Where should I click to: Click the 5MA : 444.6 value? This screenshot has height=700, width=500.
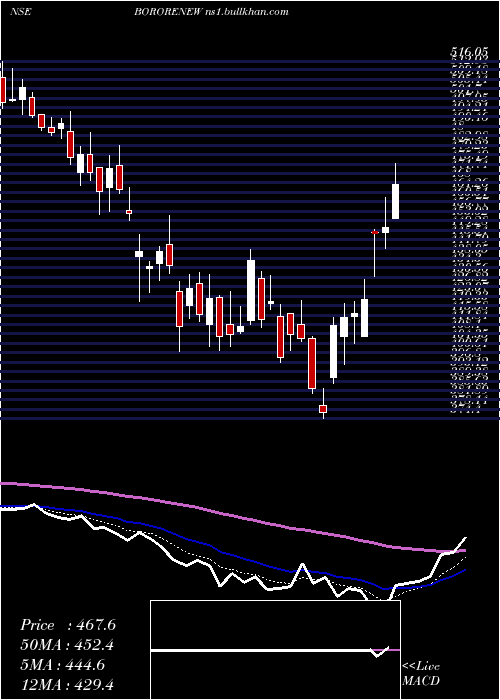(62, 665)
